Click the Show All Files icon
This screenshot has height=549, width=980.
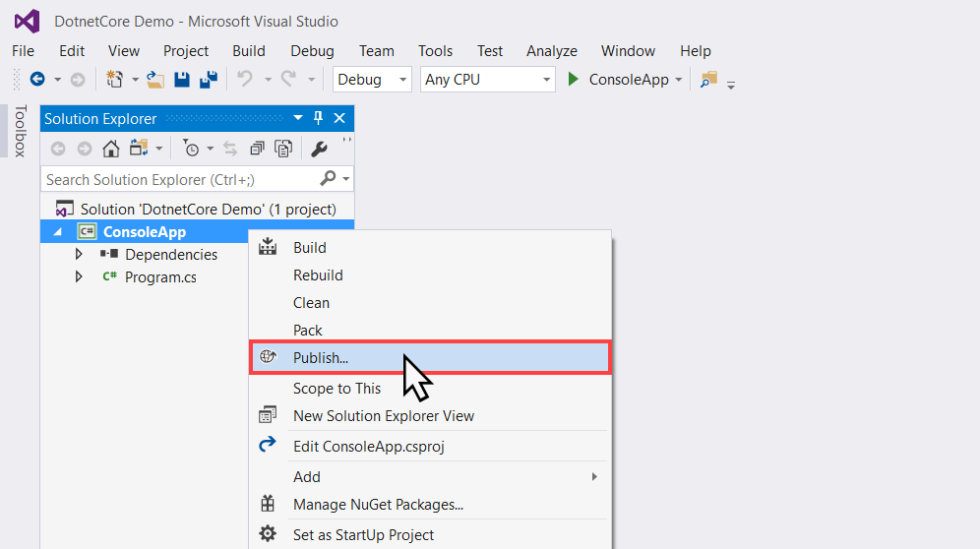tap(283, 149)
